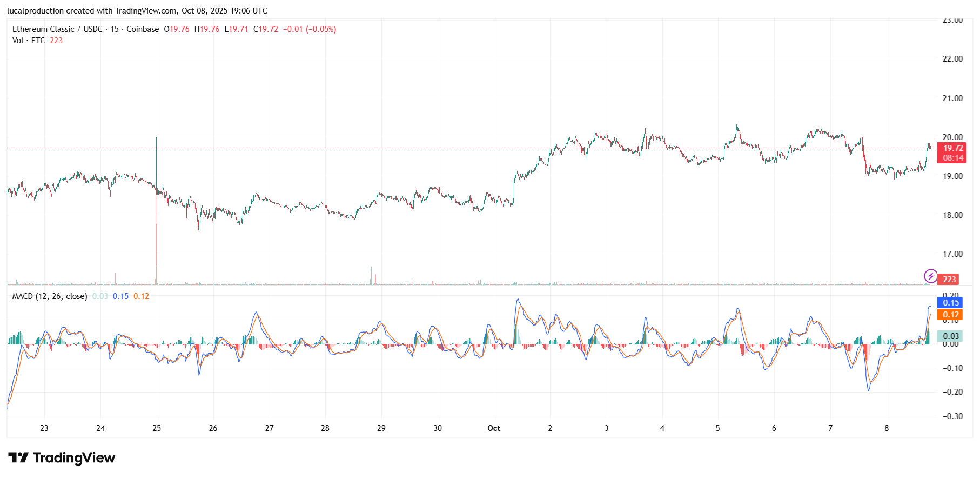The width and height of the screenshot is (980, 478).
Task: Click the 25 date label on time axis
Action: pos(157,428)
